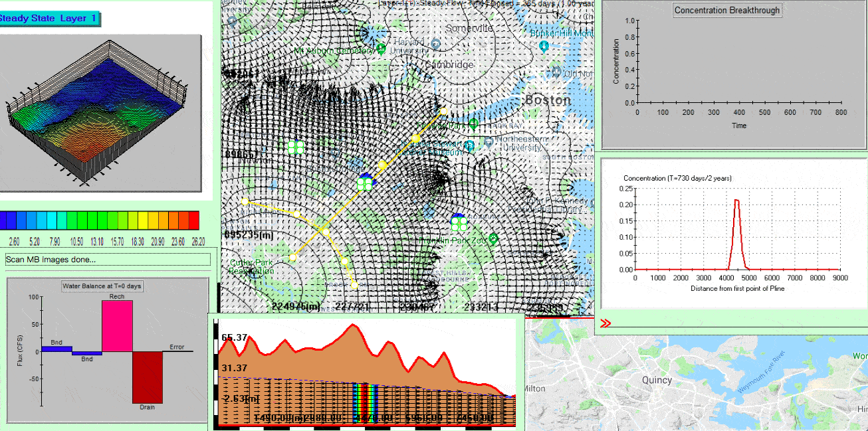Click the Steady State Layer 1 button

pos(49,18)
